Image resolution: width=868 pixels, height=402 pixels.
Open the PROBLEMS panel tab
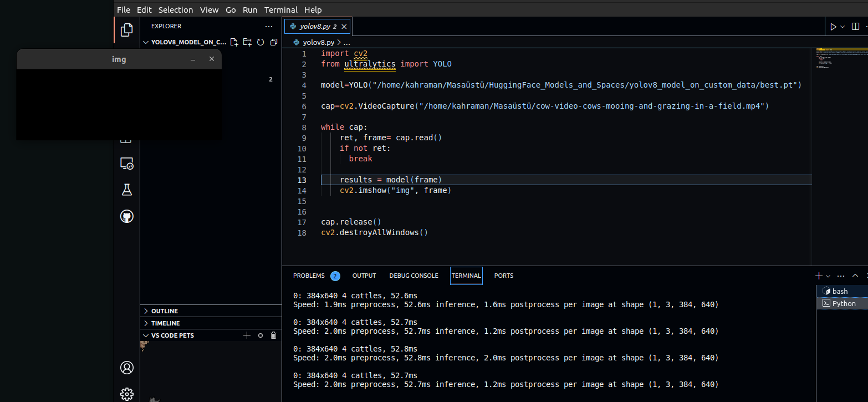coord(309,276)
